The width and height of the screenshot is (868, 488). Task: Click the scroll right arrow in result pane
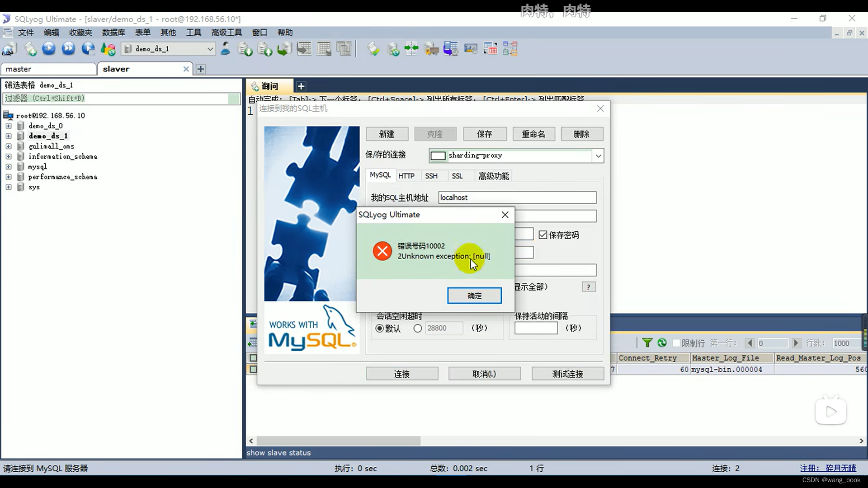(x=861, y=441)
